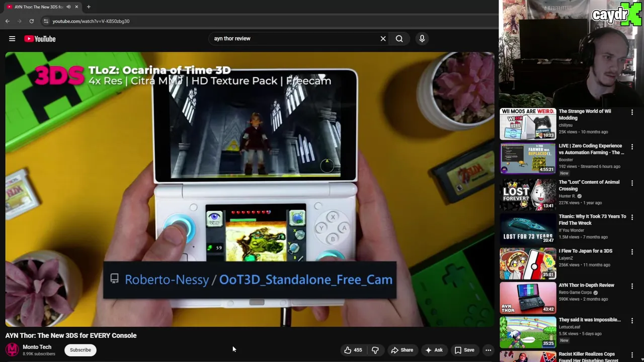644x362 pixels.
Task: Click Retro Game Corps channel name
Action: pyautogui.click(x=575, y=293)
